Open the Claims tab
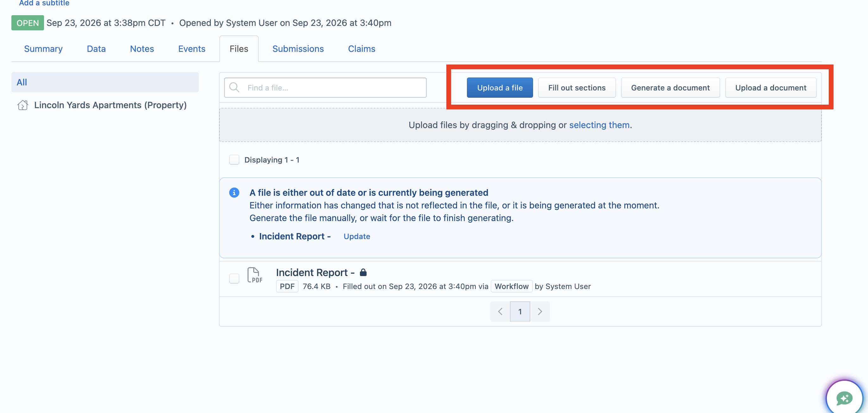The width and height of the screenshot is (868, 413). pyautogui.click(x=362, y=49)
